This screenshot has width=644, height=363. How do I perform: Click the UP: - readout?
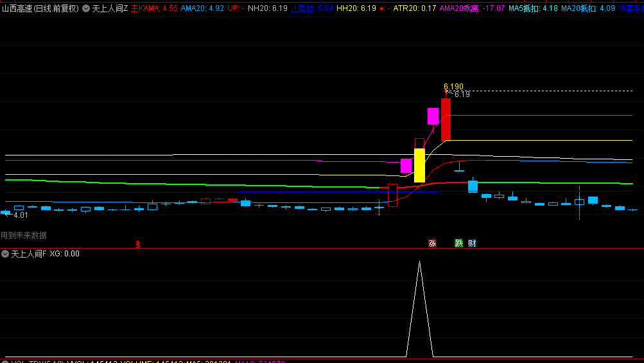236,8
